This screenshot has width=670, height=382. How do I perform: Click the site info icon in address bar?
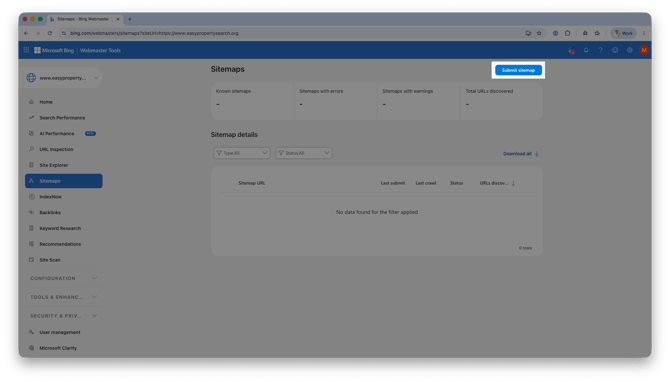(x=64, y=33)
